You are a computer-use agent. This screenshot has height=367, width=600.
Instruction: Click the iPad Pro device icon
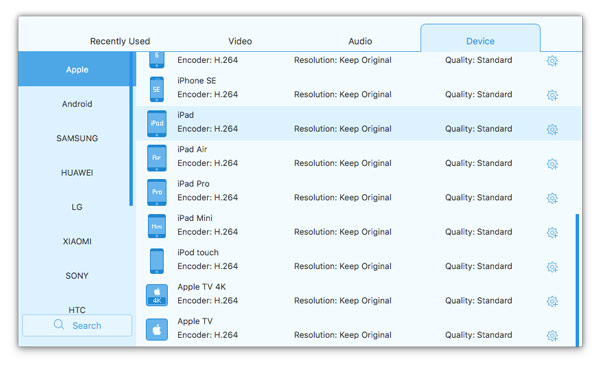(157, 192)
